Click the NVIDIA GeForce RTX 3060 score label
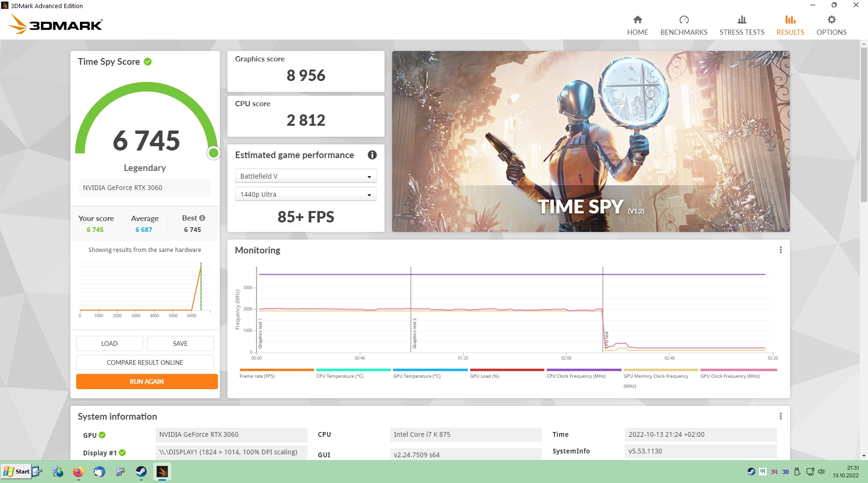Viewport: 868px width, 483px height. (x=145, y=188)
